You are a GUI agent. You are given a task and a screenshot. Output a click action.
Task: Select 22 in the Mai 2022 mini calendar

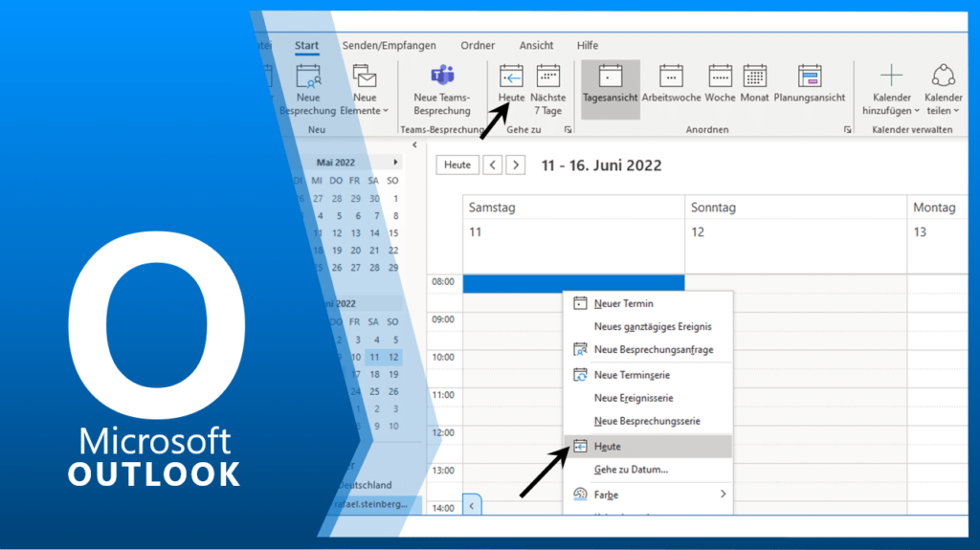(x=393, y=250)
